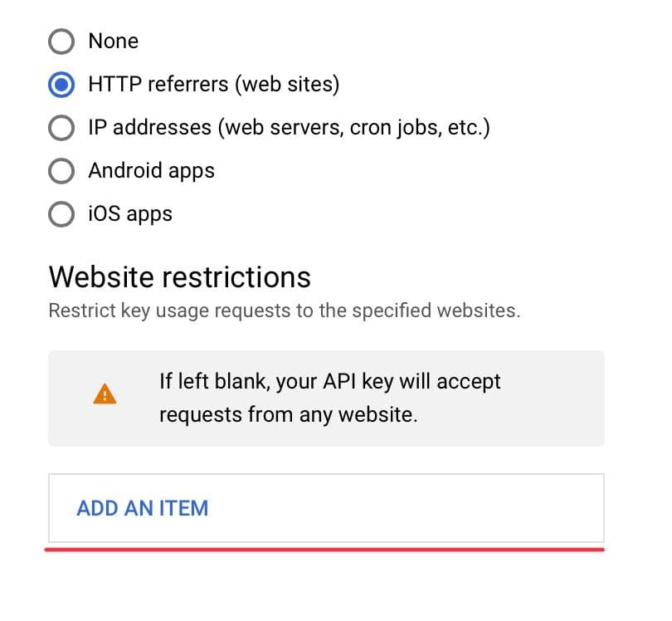The image size is (672, 621).
Task: Click the 'Android apps' label text
Action: tap(151, 171)
